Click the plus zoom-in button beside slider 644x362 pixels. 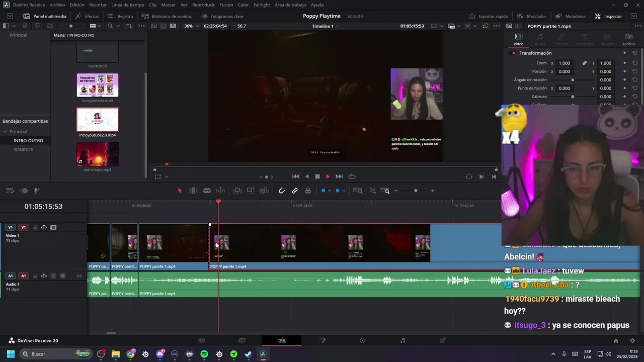click(432, 191)
